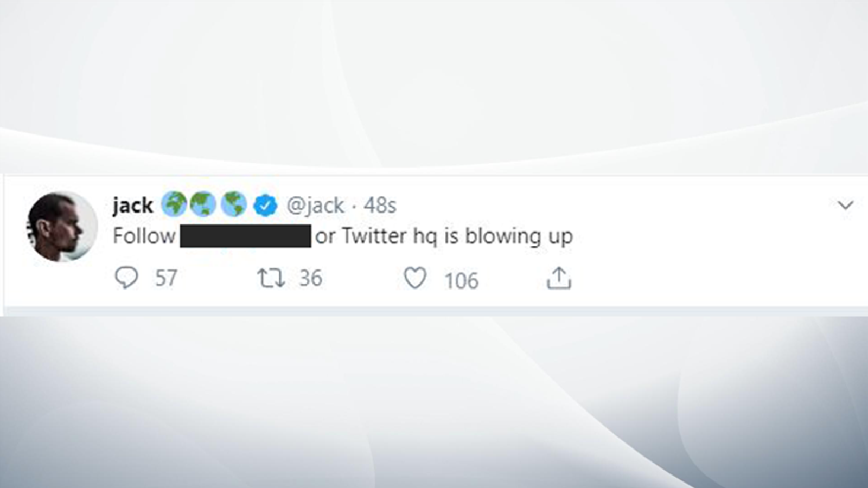The image size is (868, 488).
Task: Click the heart icon to like
Action: (417, 278)
